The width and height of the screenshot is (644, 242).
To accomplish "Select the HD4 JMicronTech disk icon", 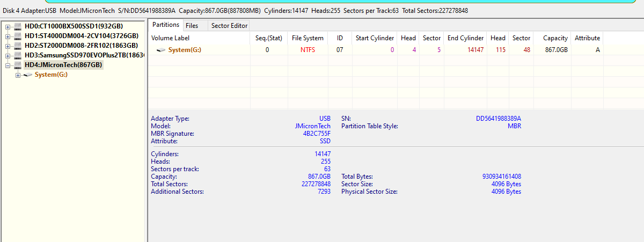I will tap(18, 65).
